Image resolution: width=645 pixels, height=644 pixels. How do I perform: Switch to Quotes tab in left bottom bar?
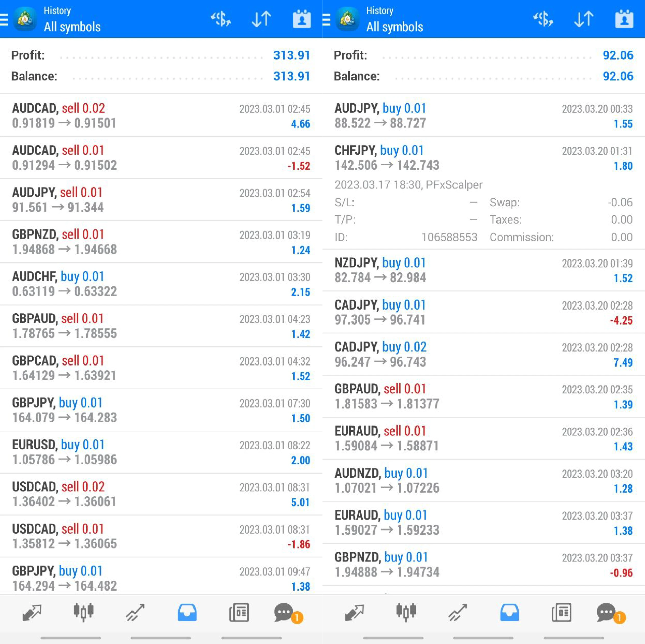point(32,613)
